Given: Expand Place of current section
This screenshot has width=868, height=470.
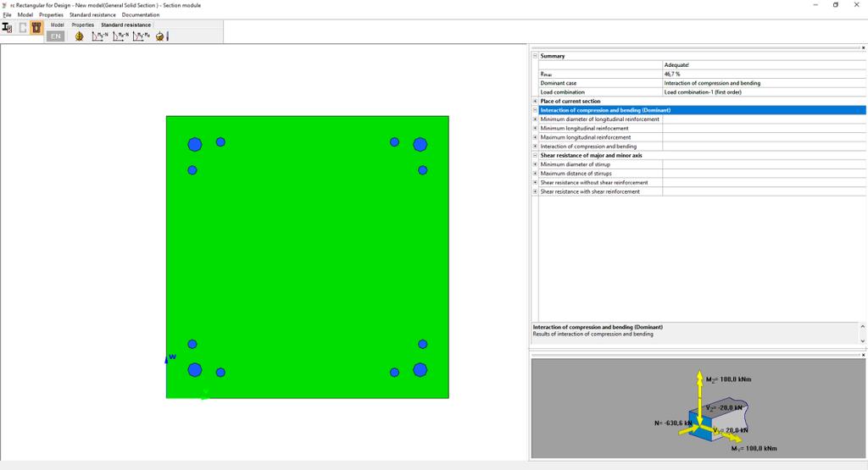Looking at the screenshot, I should (536, 101).
